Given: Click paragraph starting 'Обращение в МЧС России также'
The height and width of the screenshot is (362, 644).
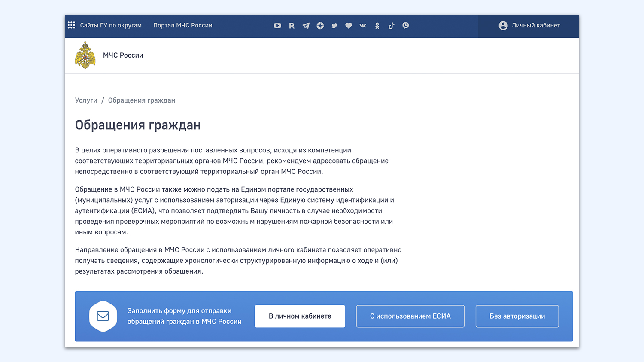Looking at the screenshot, I should (235, 211).
